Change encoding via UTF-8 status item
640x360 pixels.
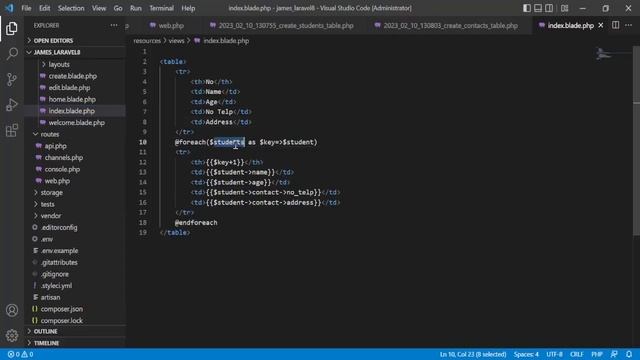(554, 354)
